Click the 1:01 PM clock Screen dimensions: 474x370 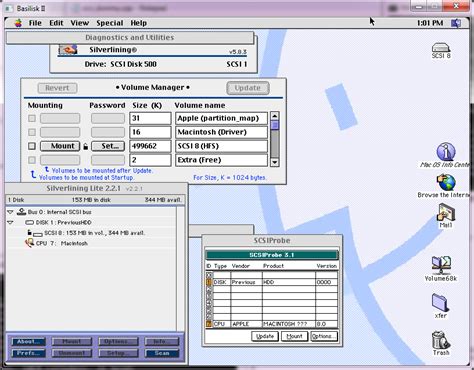pyautogui.click(x=430, y=23)
